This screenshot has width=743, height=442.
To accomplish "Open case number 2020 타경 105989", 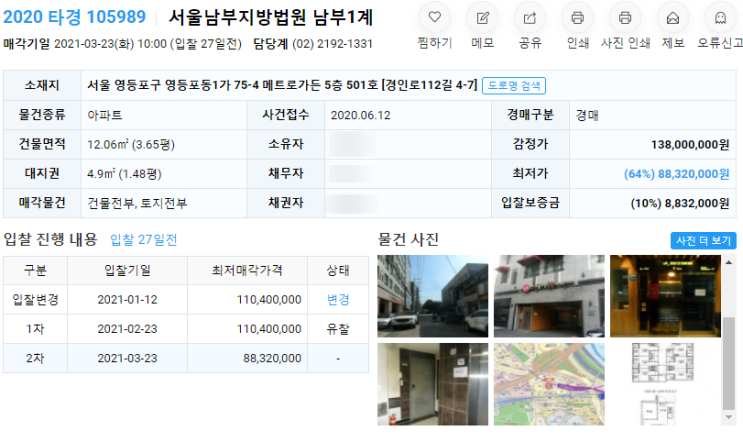I will tap(74, 17).
